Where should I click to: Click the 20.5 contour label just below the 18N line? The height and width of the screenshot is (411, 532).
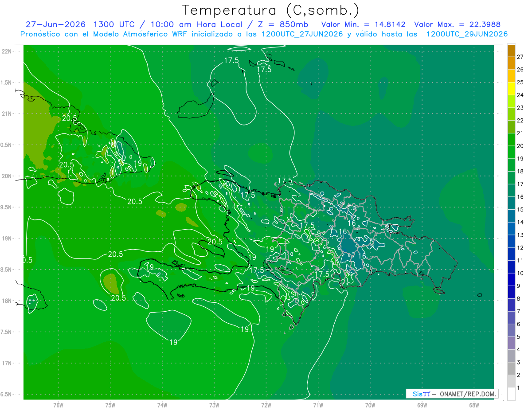coord(118,298)
